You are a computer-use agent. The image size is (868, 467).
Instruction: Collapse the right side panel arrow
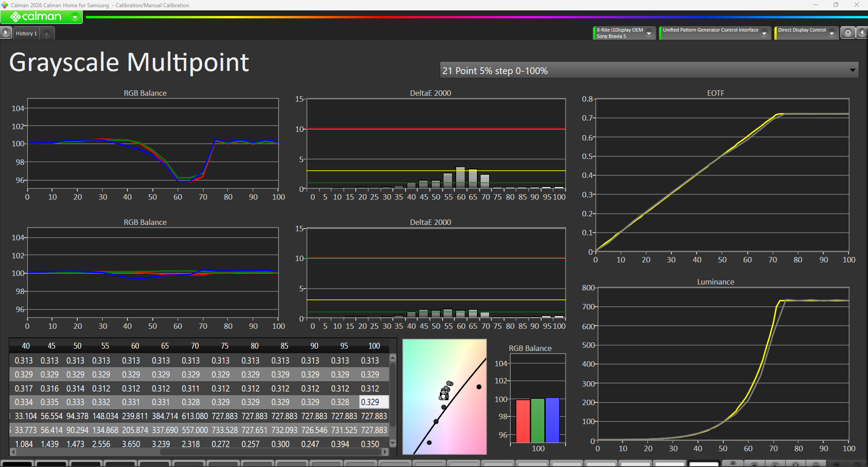pos(862,33)
